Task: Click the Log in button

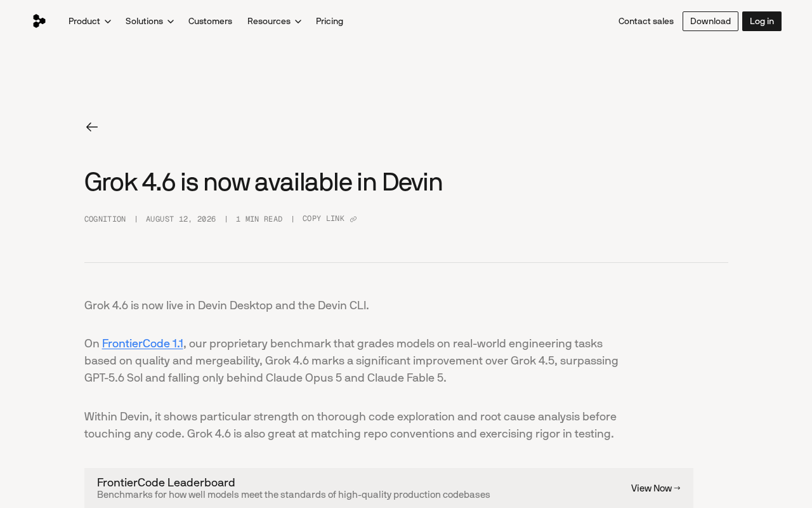Action: [762, 21]
